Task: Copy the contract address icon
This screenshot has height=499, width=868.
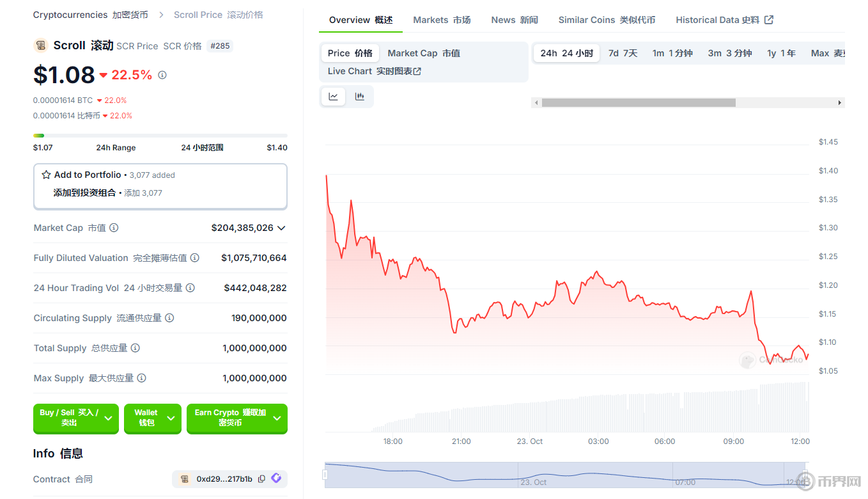Action: click(261, 479)
